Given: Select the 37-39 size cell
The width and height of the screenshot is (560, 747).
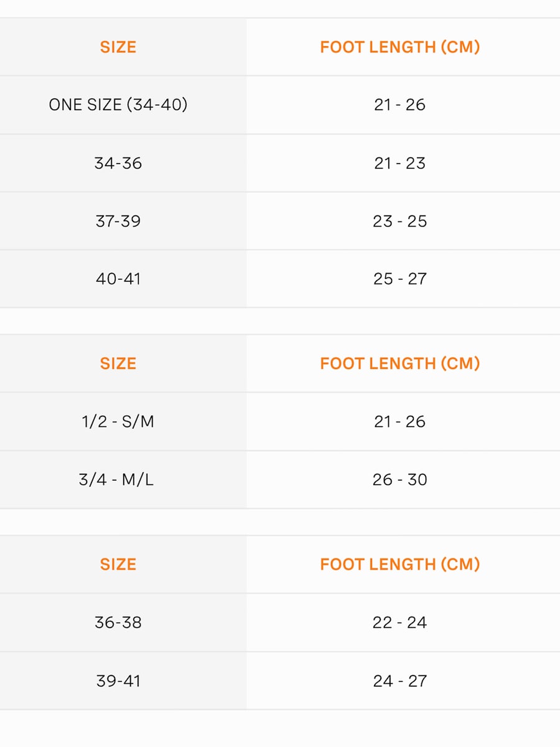Looking at the screenshot, I should pos(118,221).
